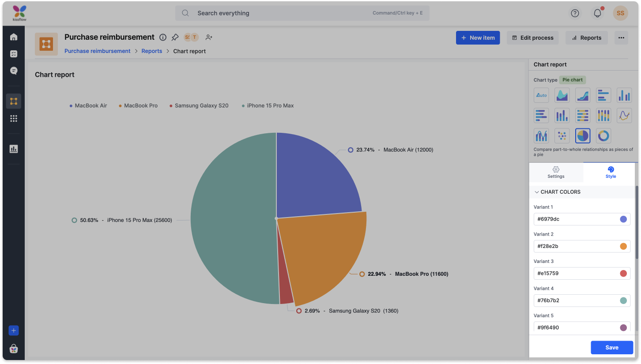The width and height of the screenshot is (641, 364).
Task: Open the Variant 1 color swatch
Action: click(x=623, y=219)
